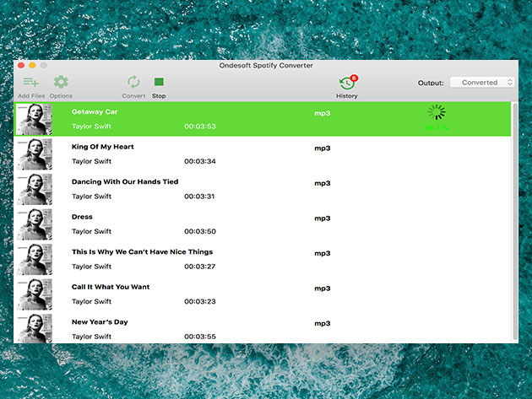Minimize window using the yellow button
This screenshot has height=399, width=532.
tap(32, 65)
